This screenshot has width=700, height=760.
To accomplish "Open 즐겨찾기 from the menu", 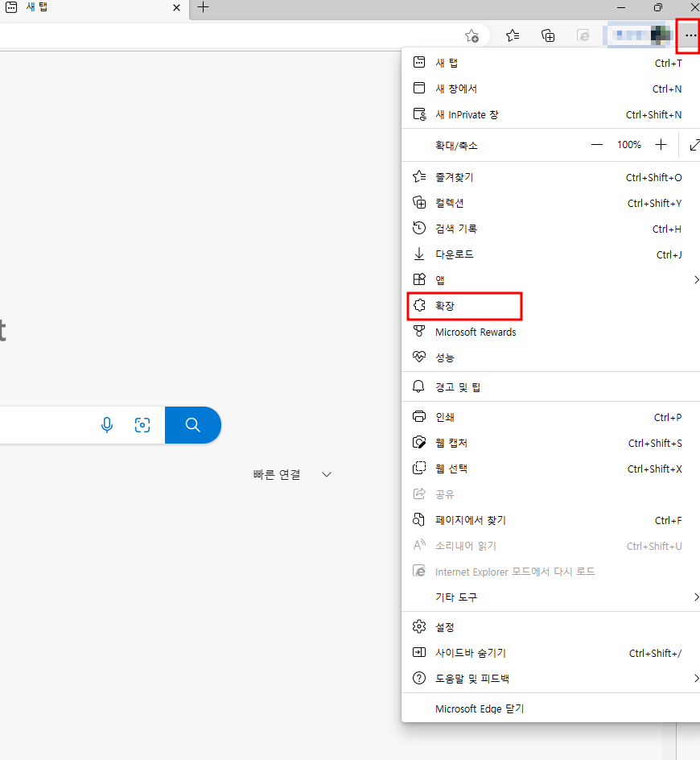I will [x=551, y=177].
